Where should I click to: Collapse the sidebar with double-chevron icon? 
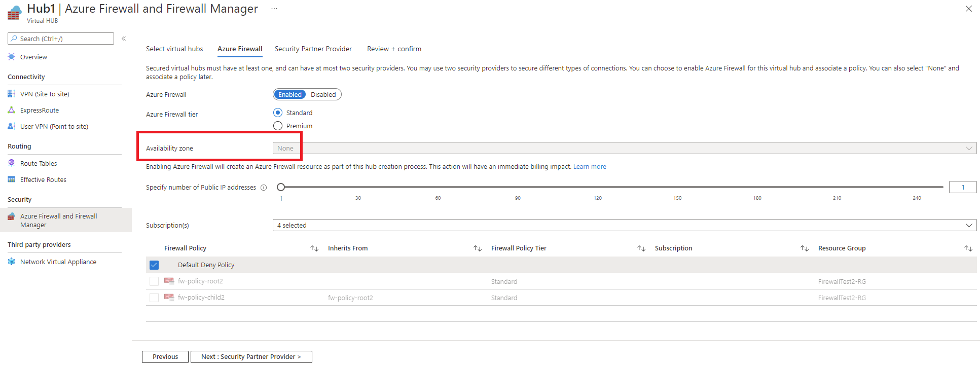click(124, 39)
